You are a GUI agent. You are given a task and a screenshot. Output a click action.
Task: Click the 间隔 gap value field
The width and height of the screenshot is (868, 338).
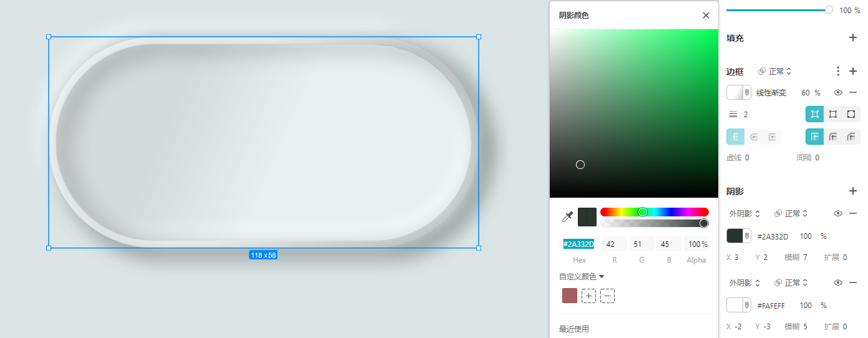(x=817, y=158)
